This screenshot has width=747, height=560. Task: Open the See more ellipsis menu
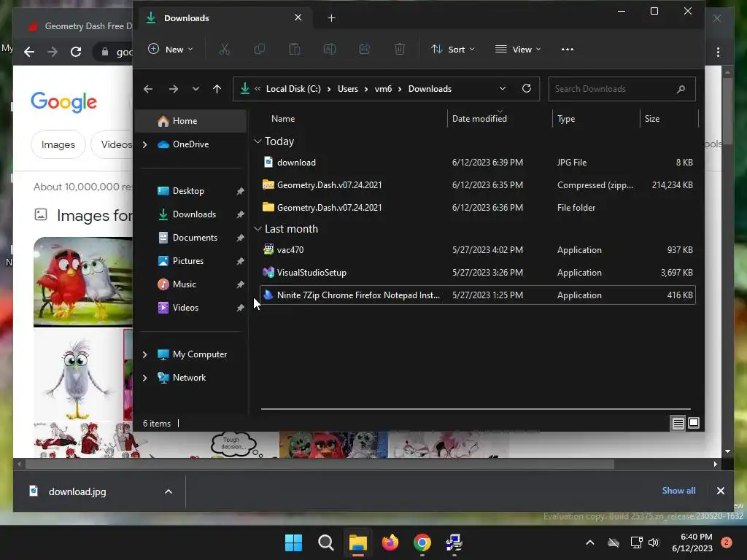[567, 49]
